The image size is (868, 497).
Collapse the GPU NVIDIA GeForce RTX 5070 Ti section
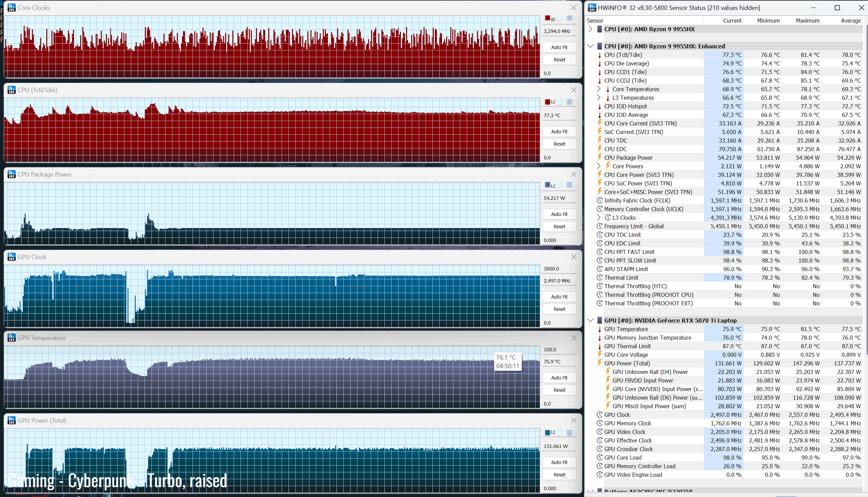[x=590, y=320]
